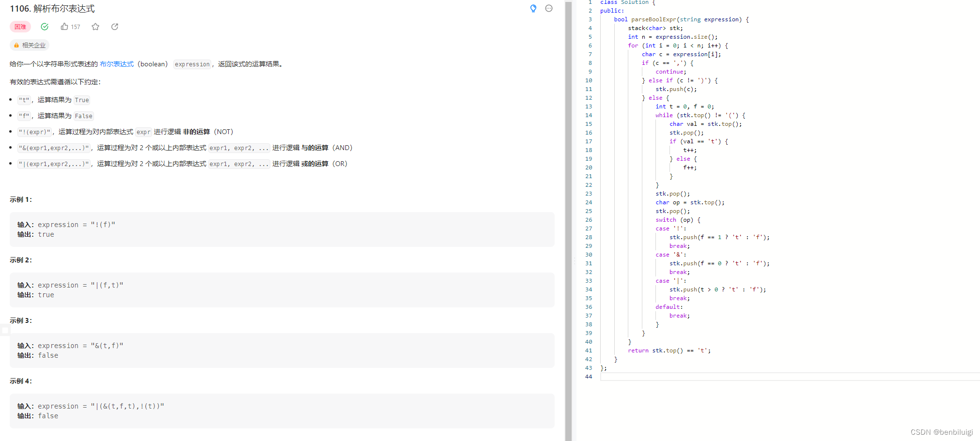Click the lock icon in 相关企业 tag

tap(16, 45)
